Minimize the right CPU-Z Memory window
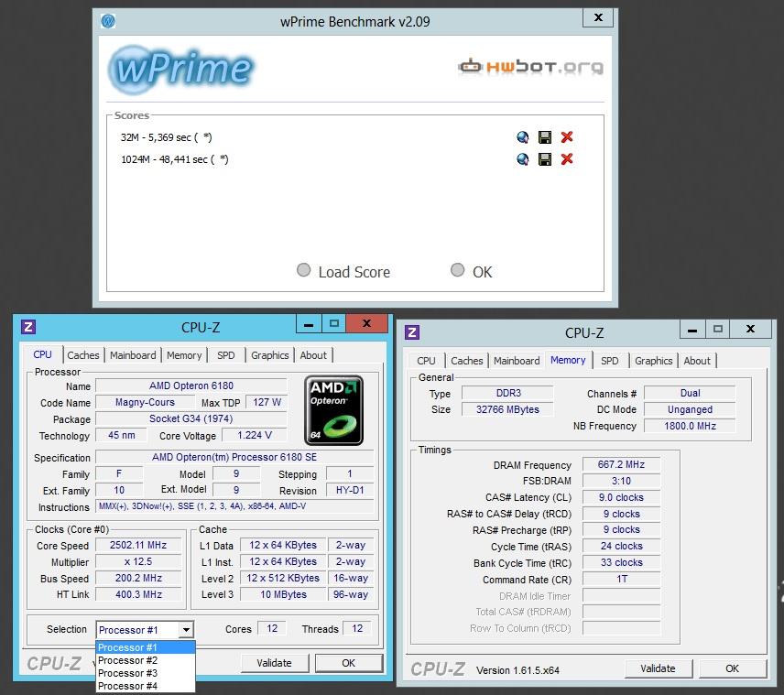784x695 pixels. coord(692,330)
